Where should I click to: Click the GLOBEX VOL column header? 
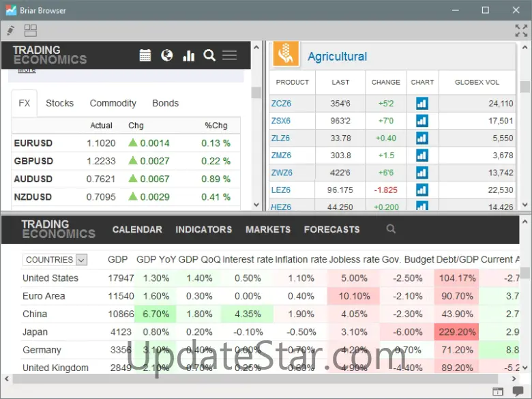pos(477,82)
